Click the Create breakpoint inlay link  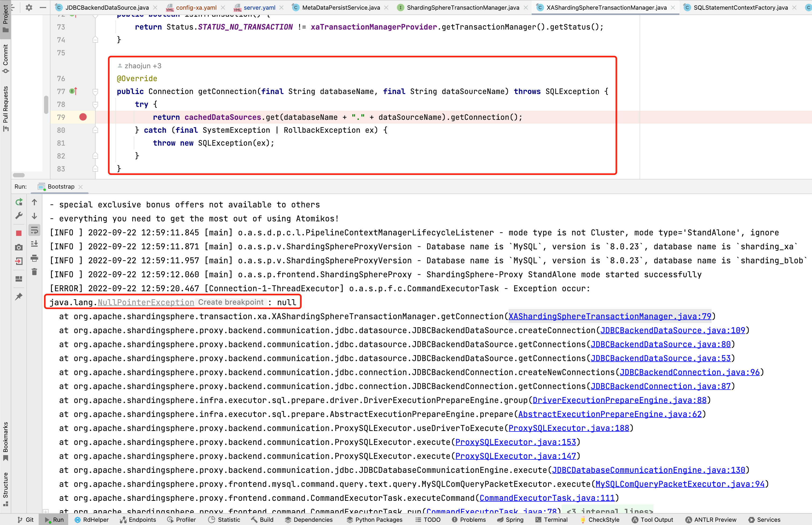pyautogui.click(x=231, y=302)
